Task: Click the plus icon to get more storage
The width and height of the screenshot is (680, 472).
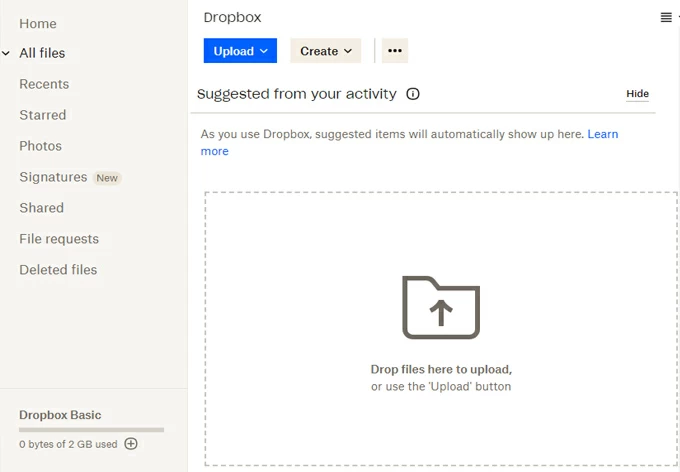Action: (131, 444)
